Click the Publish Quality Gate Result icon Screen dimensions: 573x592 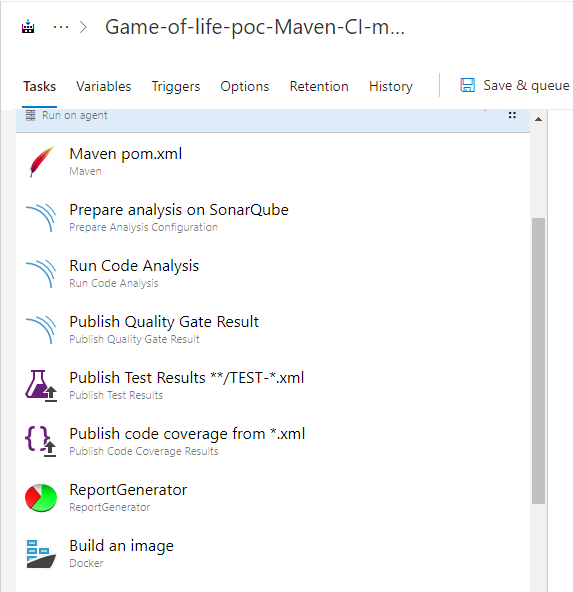click(41, 330)
